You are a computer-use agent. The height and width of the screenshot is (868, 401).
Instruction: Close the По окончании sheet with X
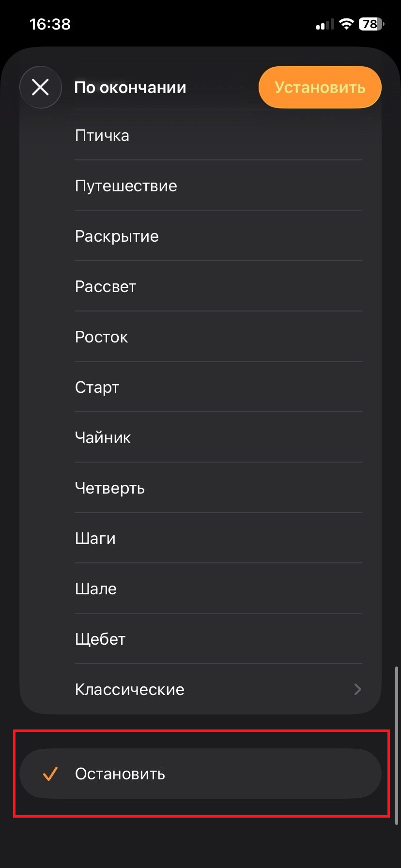[40, 87]
